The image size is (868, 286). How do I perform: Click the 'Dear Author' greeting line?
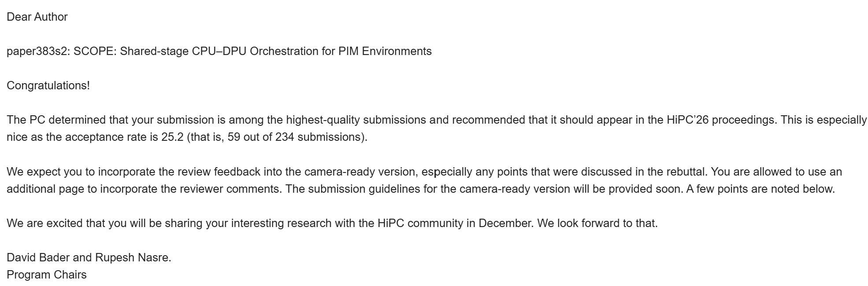click(37, 17)
